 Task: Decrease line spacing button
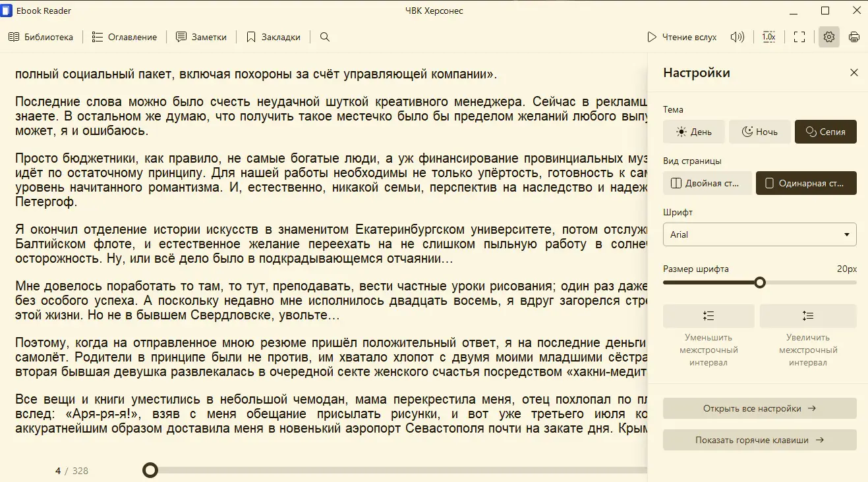tap(709, 316)
